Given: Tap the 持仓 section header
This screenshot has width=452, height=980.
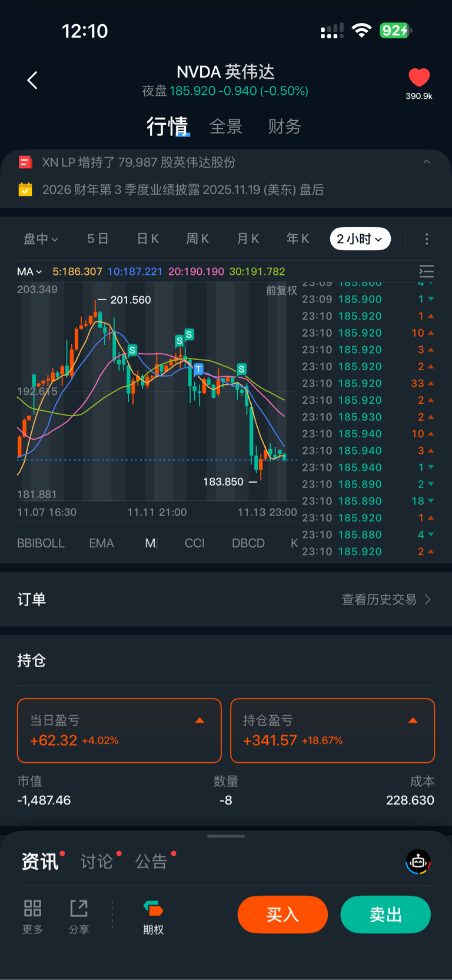Looking at the screenshot, I should 32,660.
